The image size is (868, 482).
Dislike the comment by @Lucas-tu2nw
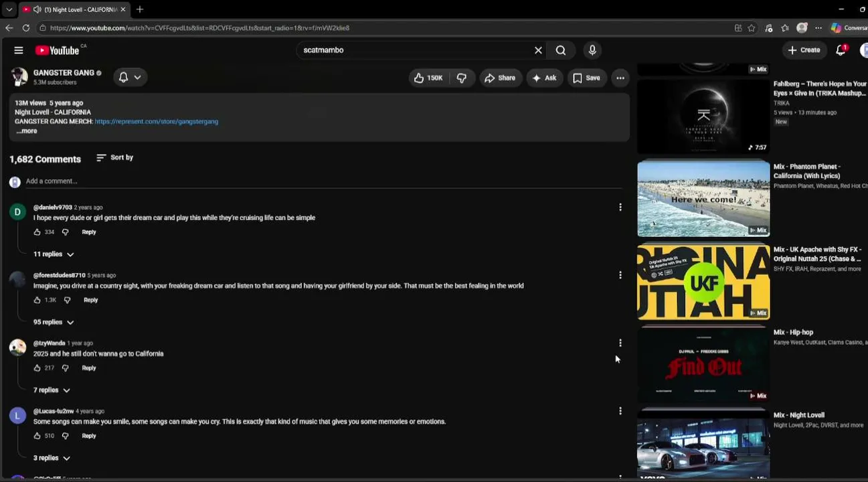click(x=65, y=436)
